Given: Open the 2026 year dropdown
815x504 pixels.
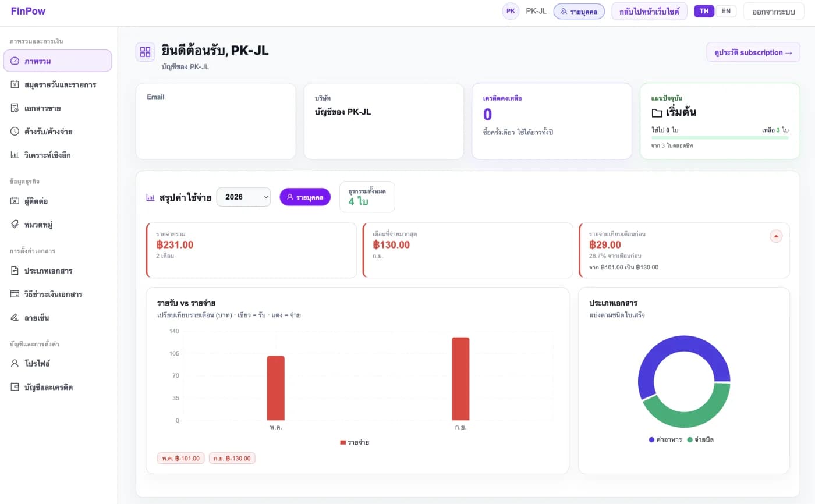Looking at the screenshot, I should click(x=243, y=197).
